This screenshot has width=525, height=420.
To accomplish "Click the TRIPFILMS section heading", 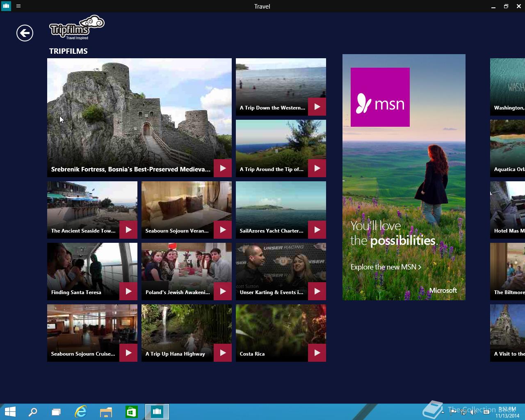I will pos(68,51).
